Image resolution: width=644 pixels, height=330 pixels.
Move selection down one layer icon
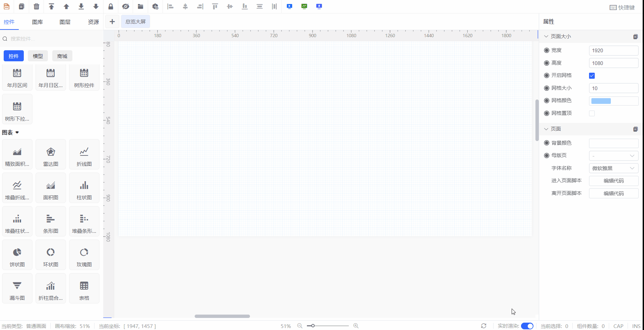[x=96, y=6]
